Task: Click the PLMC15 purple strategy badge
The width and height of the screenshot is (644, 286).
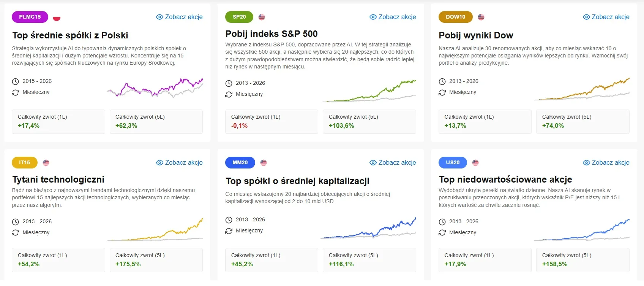Action: pos(30,17)
